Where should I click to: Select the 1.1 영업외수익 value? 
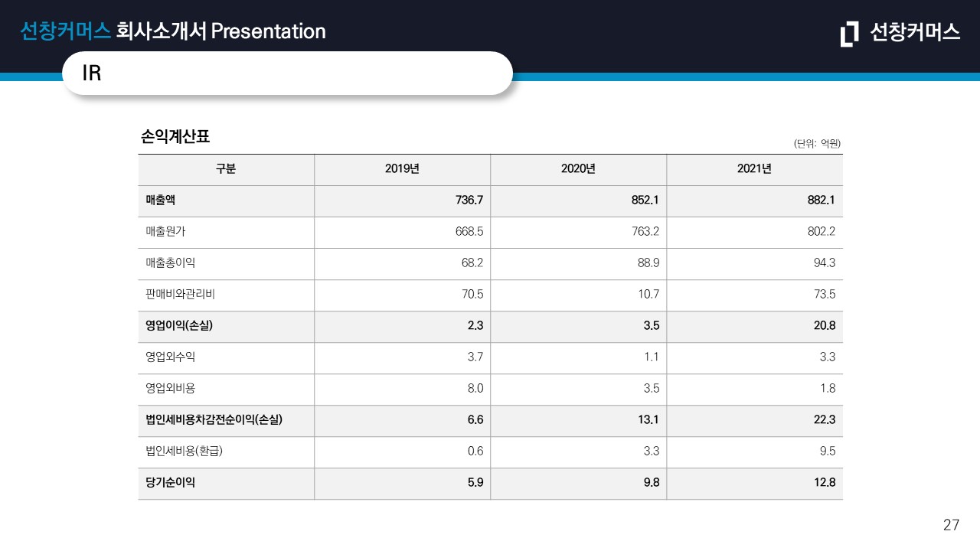pos(652,357)
